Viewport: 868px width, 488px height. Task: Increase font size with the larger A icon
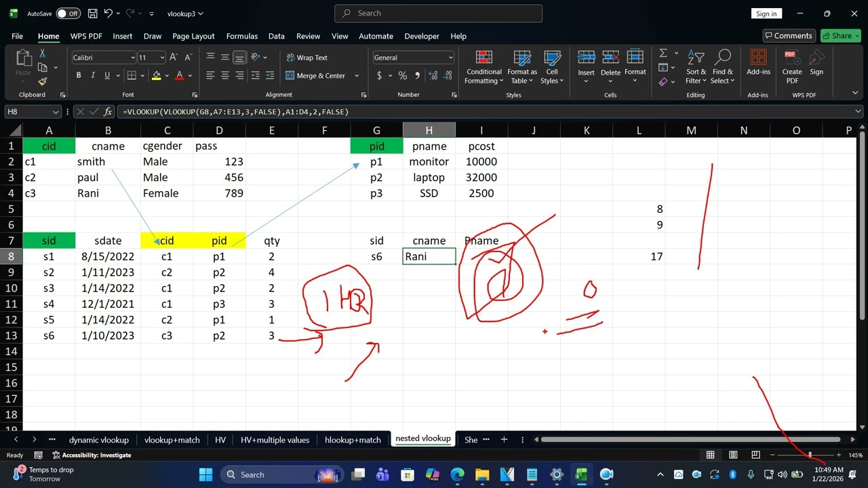point(174,58)
